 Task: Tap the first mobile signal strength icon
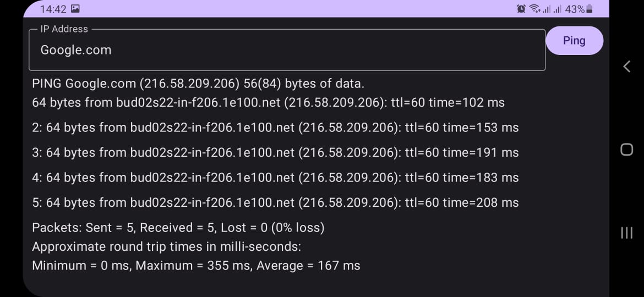tap(547, 9)
